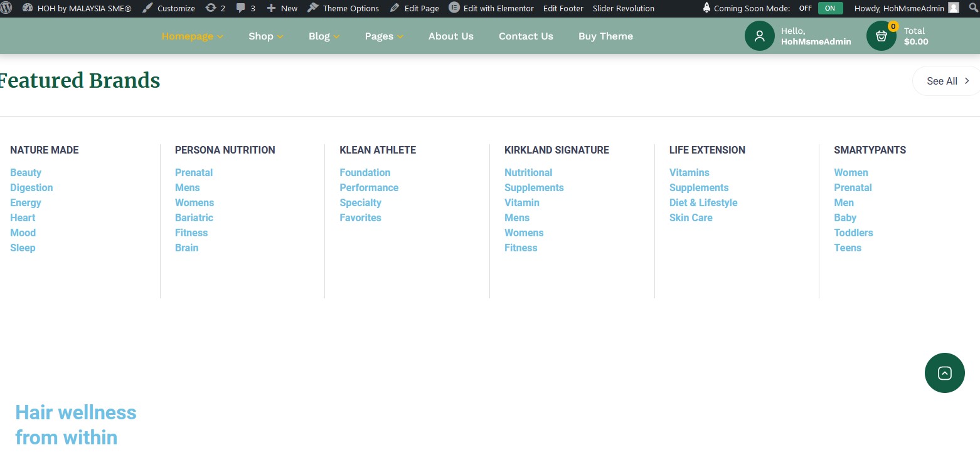Open the Kirkland Signature Fitness link
Viewport: 980px width, 455px height.
click(521, 248)
